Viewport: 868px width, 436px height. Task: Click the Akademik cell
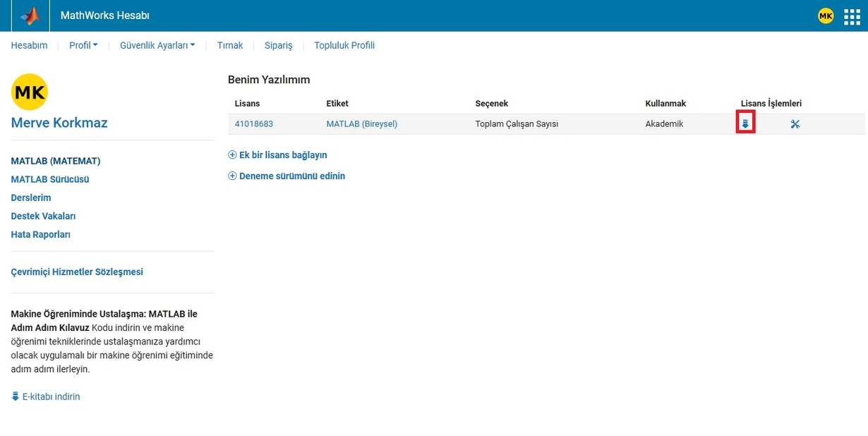click(664, 124)
